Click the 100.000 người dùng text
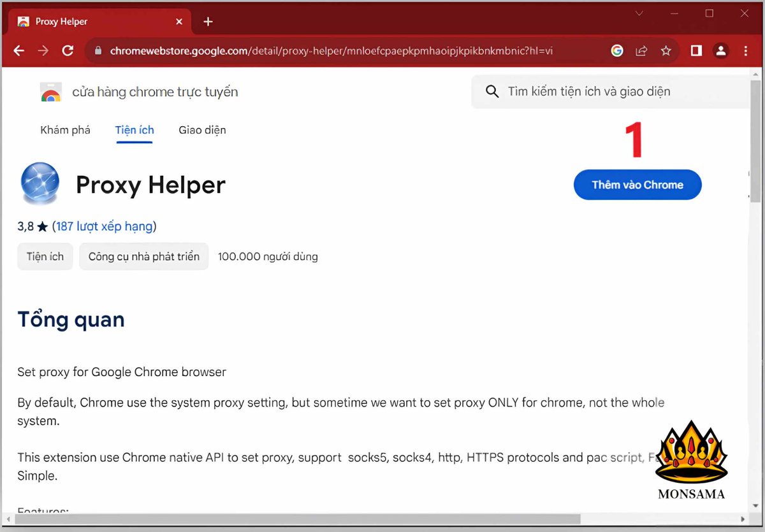Screen dimensions: 765x532 pyautogui.click(x=268, y=257)
